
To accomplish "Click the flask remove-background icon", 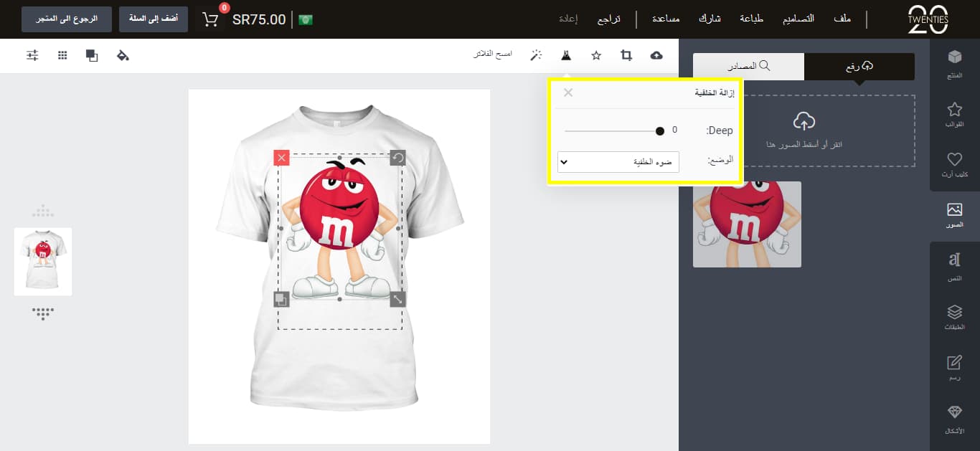I will click(566, 55).
